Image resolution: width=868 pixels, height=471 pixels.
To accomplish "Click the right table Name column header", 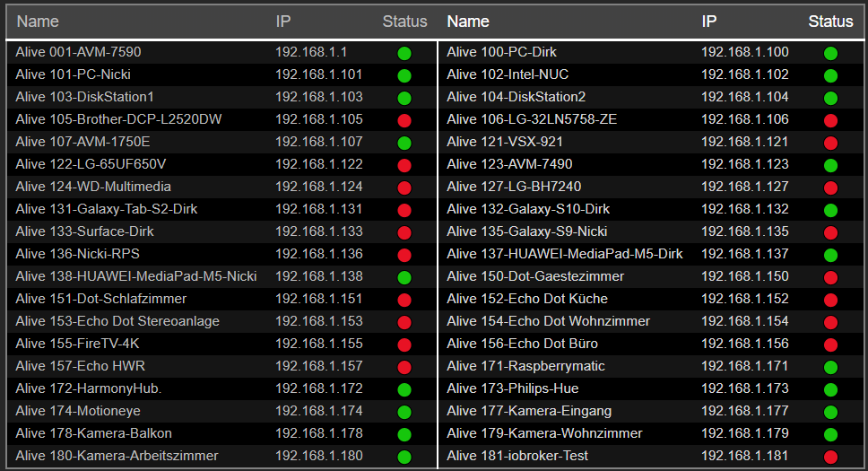I will click(468, 22).
